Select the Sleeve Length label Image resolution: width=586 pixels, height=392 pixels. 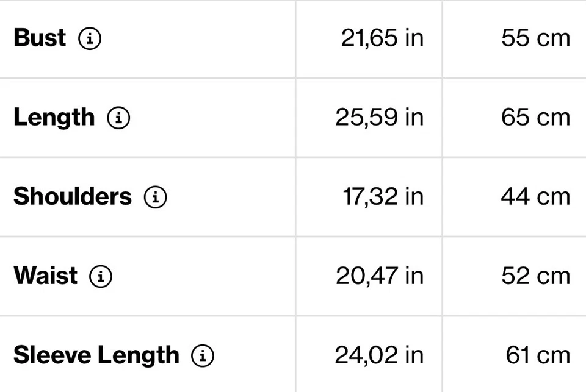click(96, 355)
